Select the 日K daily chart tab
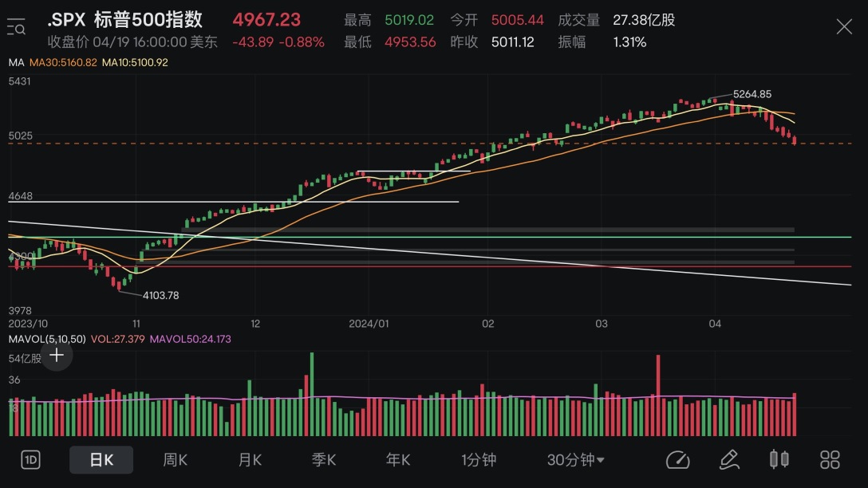This screenshot has height=488, width=868. pos(101,460)
